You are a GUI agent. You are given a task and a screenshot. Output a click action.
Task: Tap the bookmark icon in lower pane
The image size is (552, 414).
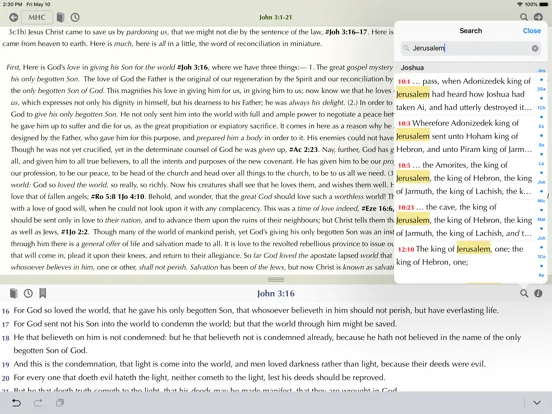[x=43, y=293]
